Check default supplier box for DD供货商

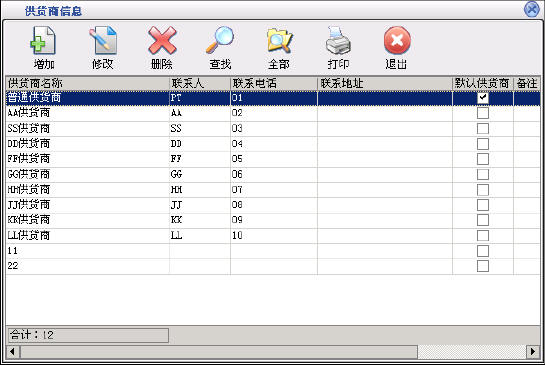click(483, 144)
